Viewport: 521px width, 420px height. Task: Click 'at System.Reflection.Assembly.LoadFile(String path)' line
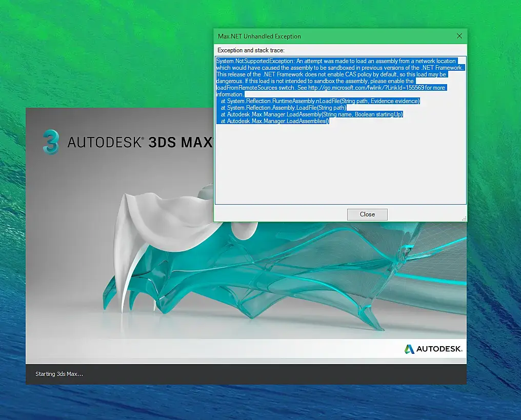pos(283,108)
